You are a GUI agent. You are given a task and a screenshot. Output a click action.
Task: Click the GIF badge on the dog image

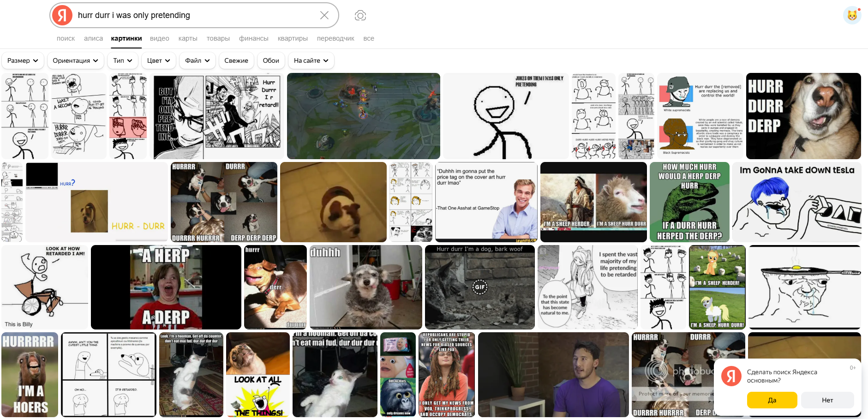480,287
